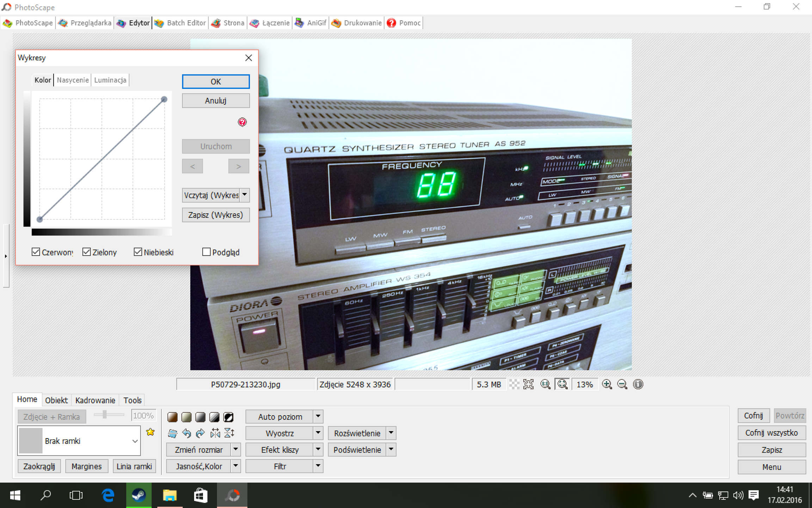Click the full screen view icon
Image resolution: width=812 pixels, height=508 pixels.
tap(528, 384)
